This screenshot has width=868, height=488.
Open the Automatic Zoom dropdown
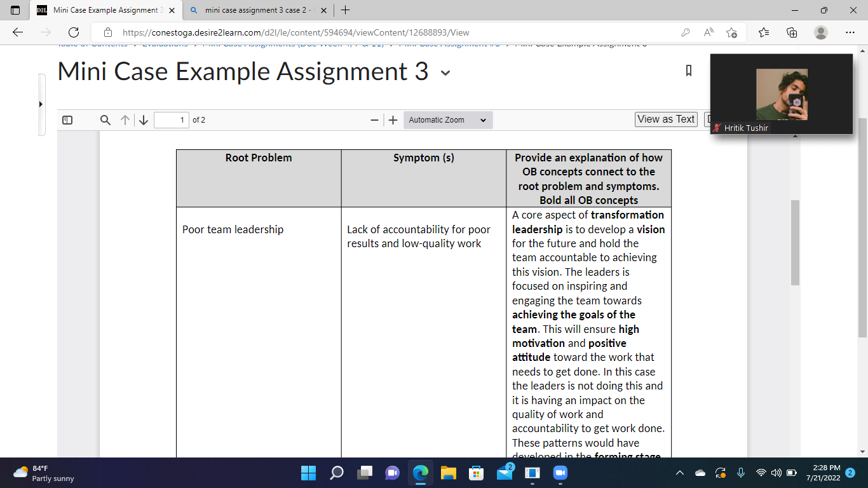tap(447, 119)
